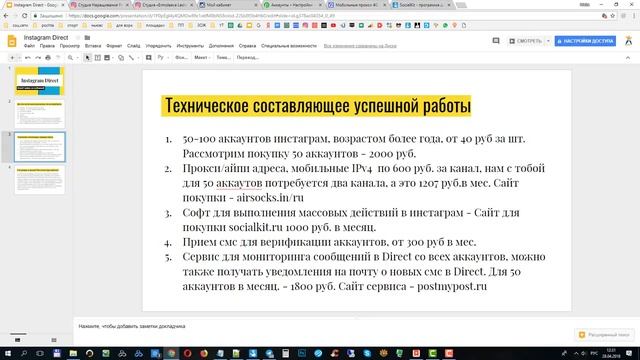640x360 pixels.
Task: Click the Фон background button
Action: [181, 58]
